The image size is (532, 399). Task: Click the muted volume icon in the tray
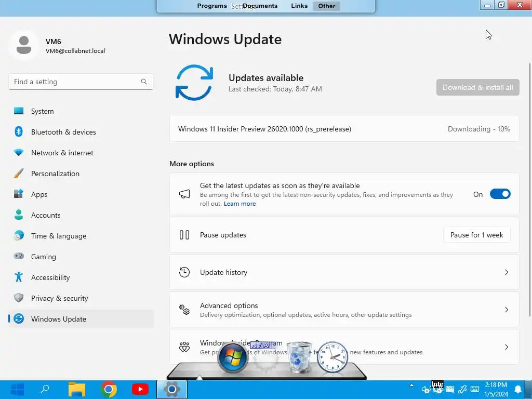coord(425,390)
